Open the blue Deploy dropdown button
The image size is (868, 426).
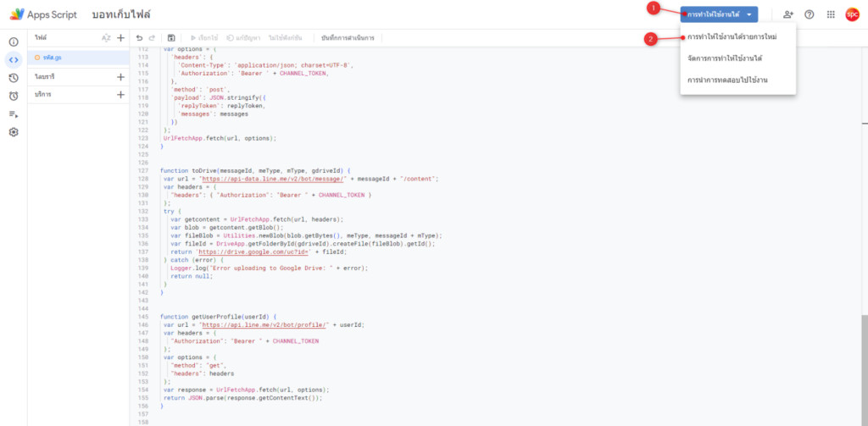coord(718,14)
